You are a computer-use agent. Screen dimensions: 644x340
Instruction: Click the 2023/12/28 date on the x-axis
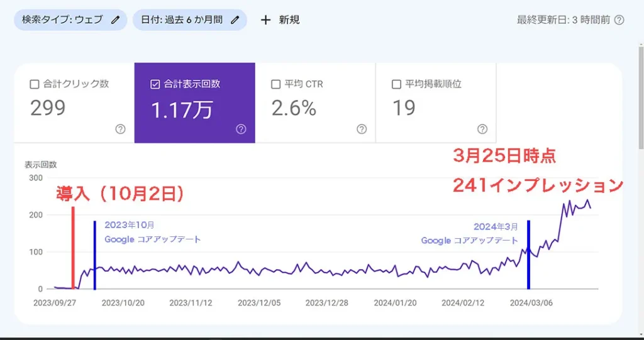click(x=327, y=303)
